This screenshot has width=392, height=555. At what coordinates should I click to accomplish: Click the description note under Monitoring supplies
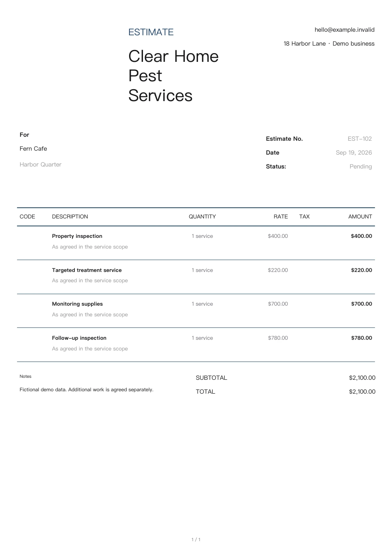(x=90, y=314)
